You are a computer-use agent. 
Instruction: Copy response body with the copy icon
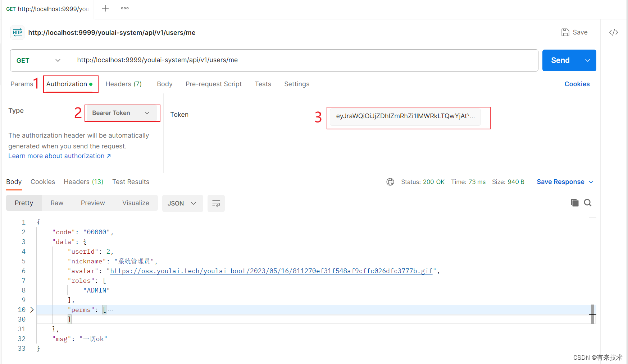[x=575, y=203]
